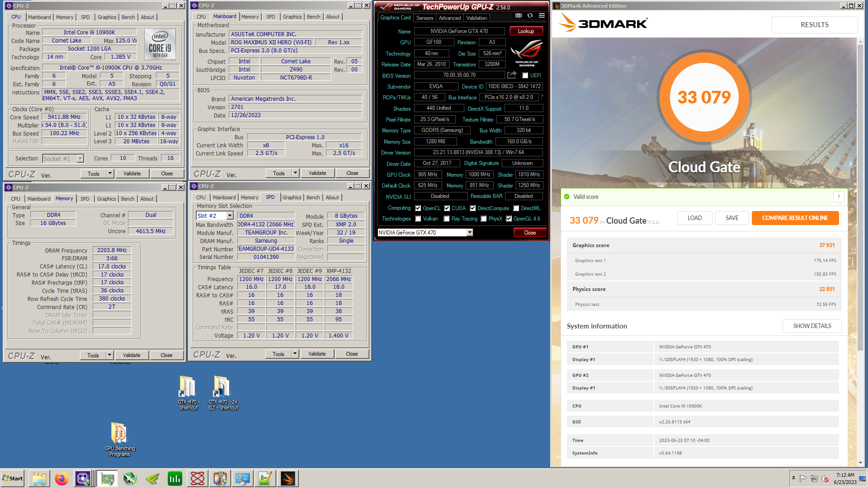Click the Start button
Screen dimensions: 868x488
coord(13,479)
